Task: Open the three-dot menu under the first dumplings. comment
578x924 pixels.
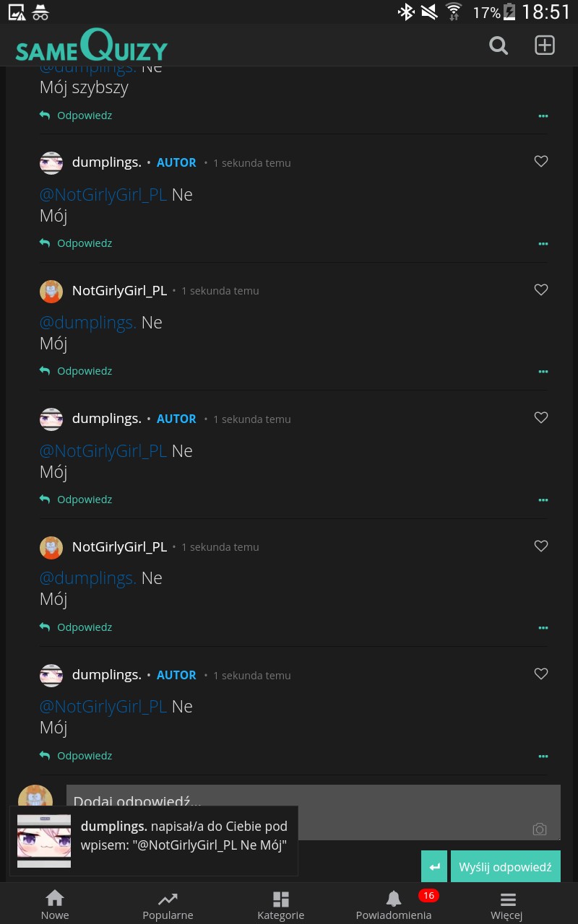Action: click(x=543, y=244)
